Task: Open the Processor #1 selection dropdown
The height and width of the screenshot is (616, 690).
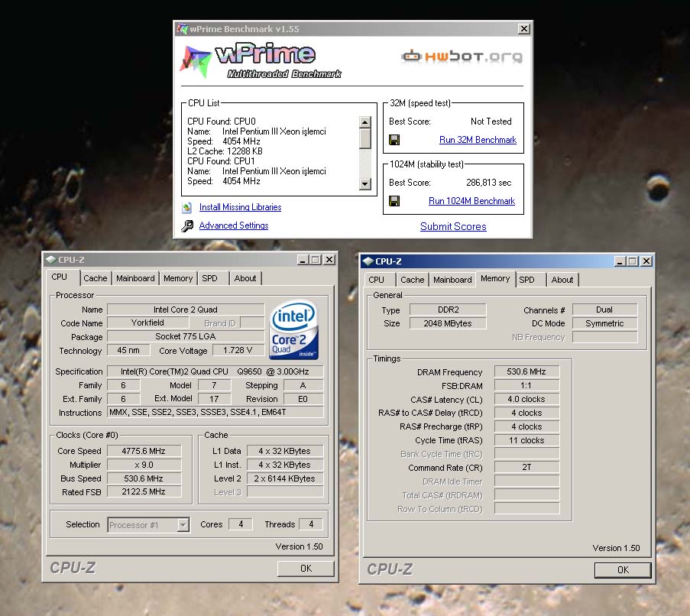Action: [148, 525]
